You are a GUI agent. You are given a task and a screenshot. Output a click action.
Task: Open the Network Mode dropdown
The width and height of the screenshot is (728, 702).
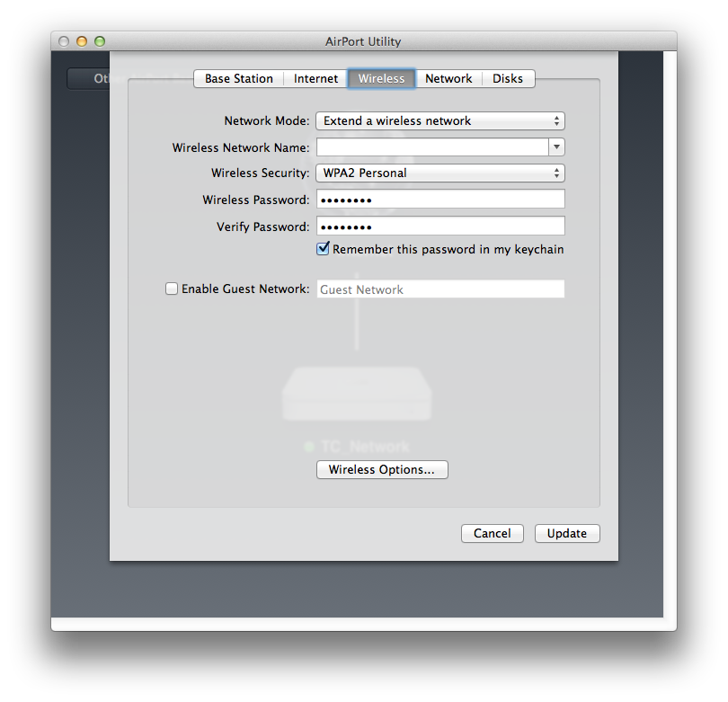(440, 121)
